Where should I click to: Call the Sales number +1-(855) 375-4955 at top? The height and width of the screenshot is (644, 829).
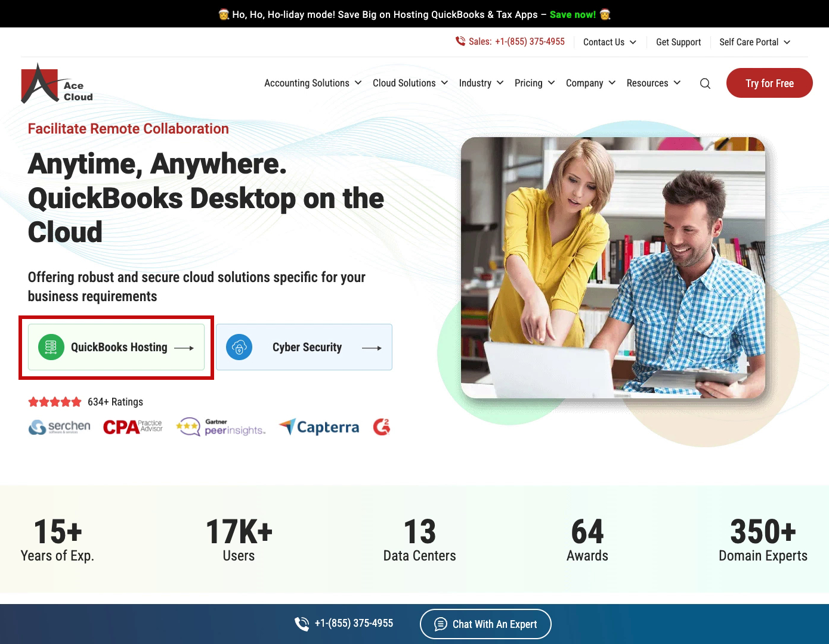[530, 42]
